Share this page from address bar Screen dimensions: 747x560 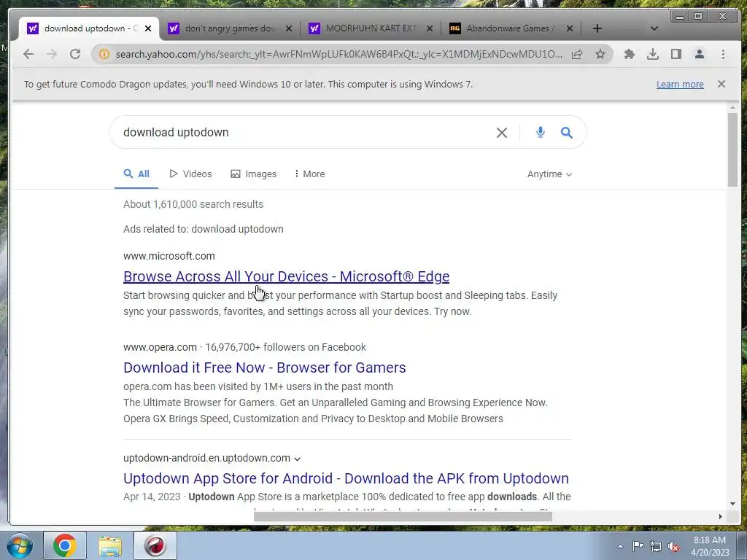[x=577, y=54]
